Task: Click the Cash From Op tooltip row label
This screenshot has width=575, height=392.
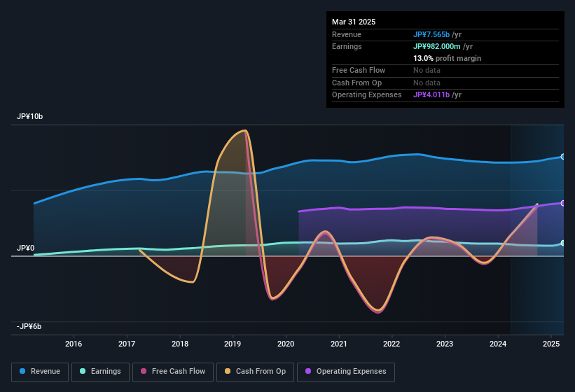Action: (x=356, y=83)
